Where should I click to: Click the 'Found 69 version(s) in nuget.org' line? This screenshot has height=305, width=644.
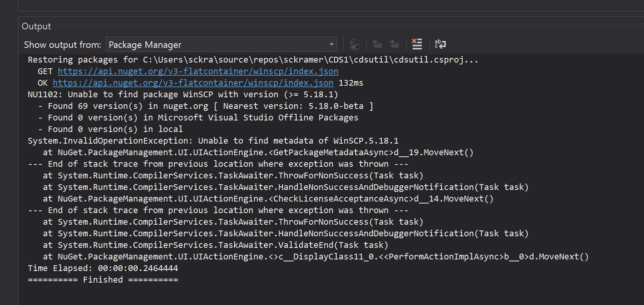click(x=205, y=106)
